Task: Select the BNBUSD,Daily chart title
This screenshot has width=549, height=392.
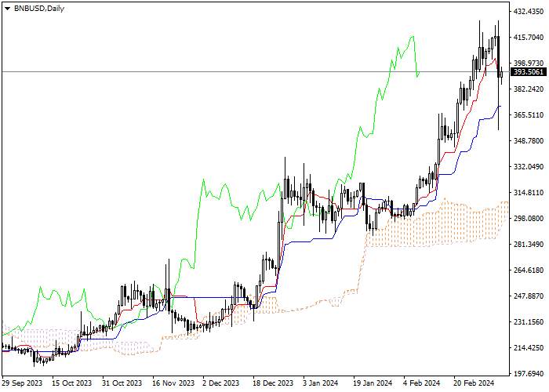Action: (x=39, y=9)
